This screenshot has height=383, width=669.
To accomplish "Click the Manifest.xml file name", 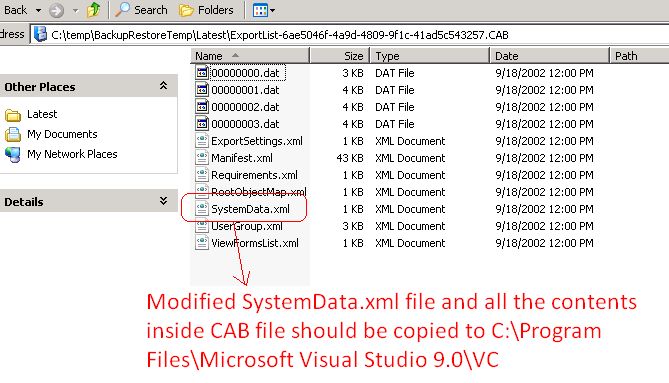I will tap(242, 158).
